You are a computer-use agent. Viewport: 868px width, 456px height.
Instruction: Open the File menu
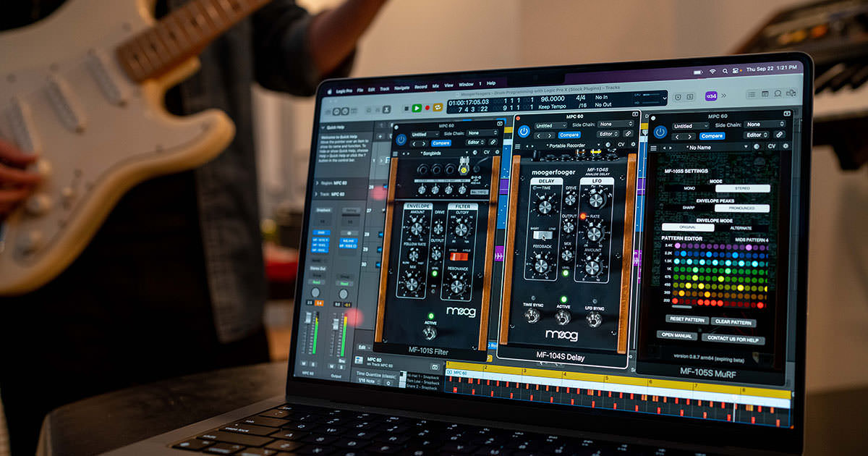[360, 90]
